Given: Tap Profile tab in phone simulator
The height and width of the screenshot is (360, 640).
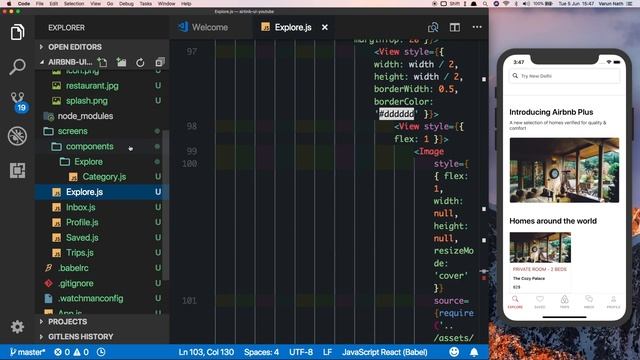Looking at the screenshot, I should coord(613,302).
